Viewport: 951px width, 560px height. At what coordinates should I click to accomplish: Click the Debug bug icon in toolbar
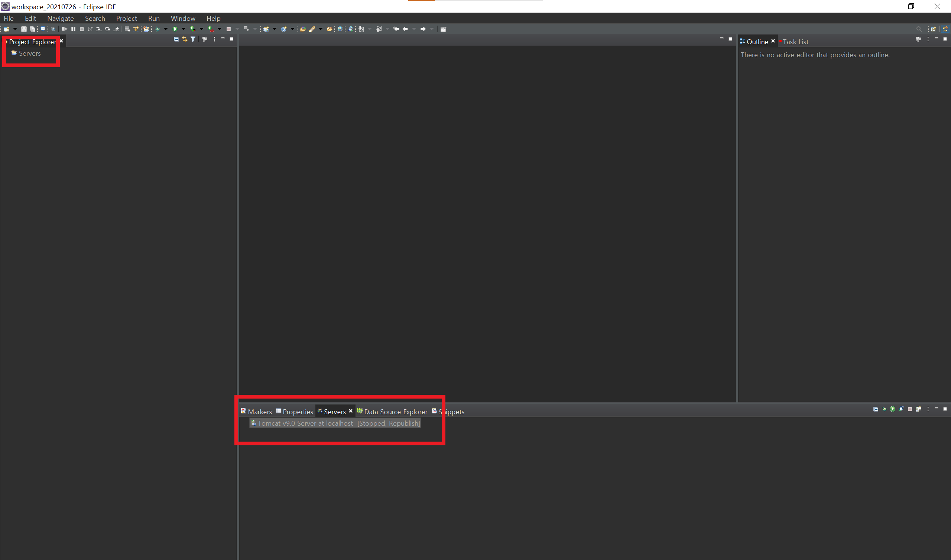tap(158, 29)
